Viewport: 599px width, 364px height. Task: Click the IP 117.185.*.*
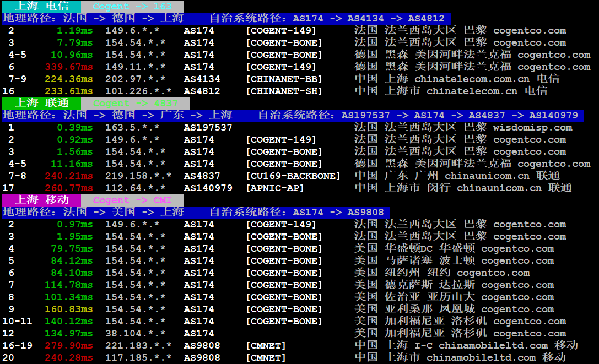tap(138, 358)
